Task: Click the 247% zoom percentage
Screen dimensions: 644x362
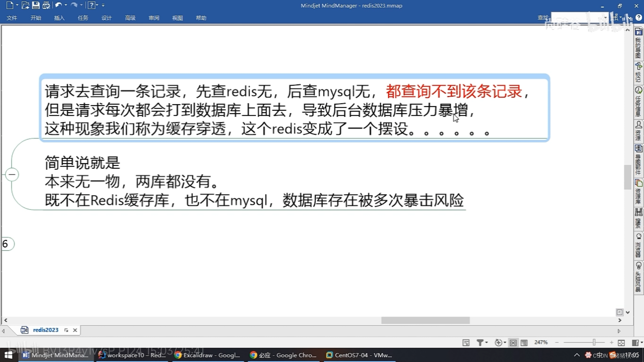Action: pyautogui.click(x=541, y=342)
